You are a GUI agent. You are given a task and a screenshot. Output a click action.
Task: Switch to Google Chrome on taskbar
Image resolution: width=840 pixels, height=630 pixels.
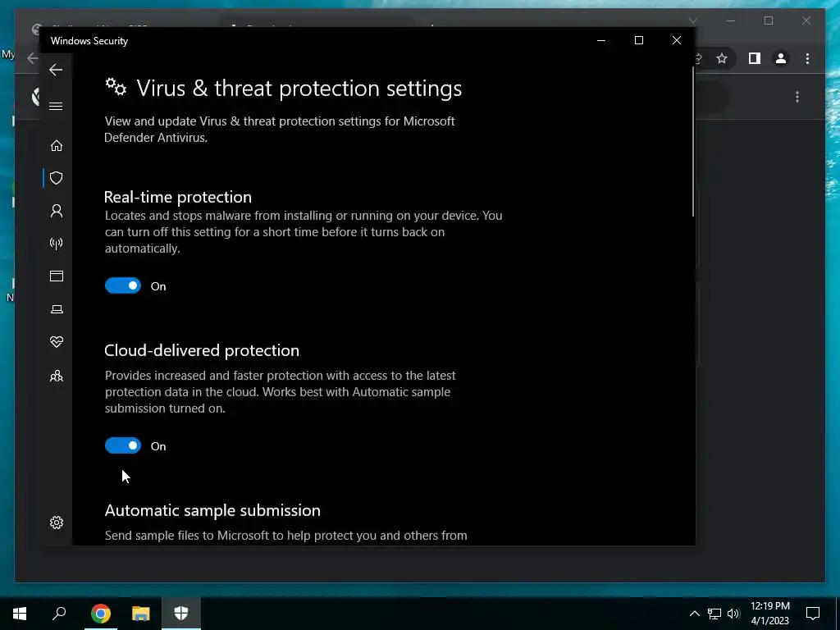point(100,614)
